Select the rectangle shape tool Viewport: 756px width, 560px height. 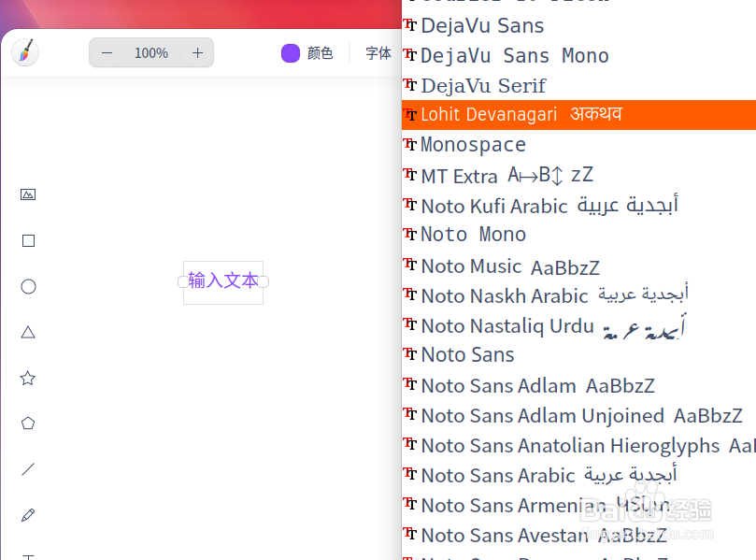pos(28,240)
